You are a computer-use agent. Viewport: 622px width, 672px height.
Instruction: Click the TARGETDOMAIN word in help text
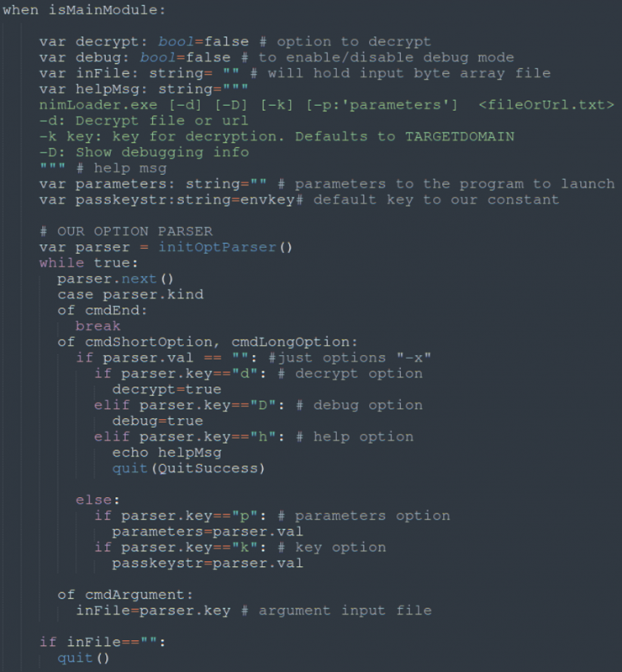pos(460,137)
